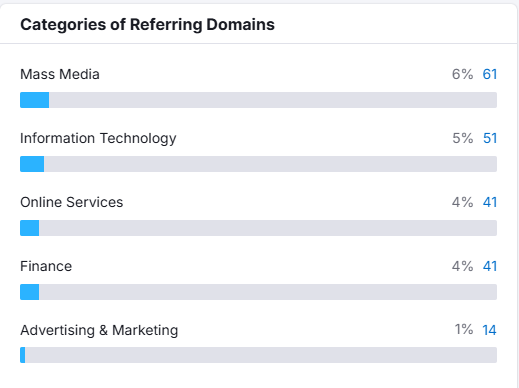The width and height of the screenshot is (519, 388).
Task: Click the 5% Information Technology percentage
Action: tap(462, 138)
